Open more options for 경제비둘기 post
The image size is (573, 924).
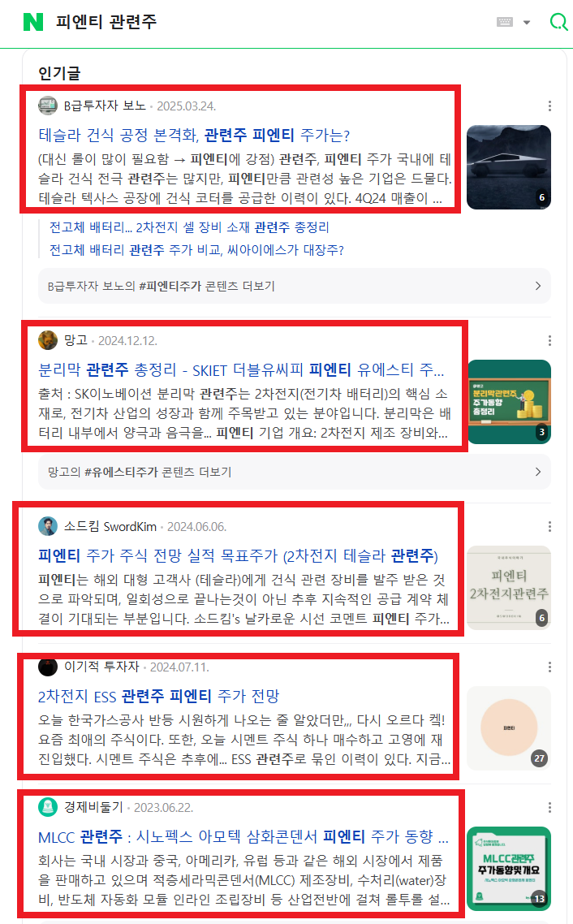pyautogui.click(x=549, y=807)
